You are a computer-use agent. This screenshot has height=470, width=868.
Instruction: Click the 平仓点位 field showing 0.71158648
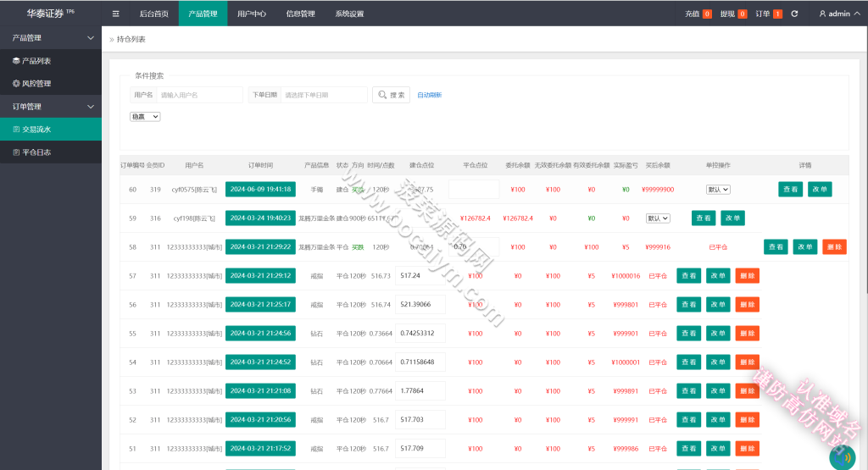[420, 362]
